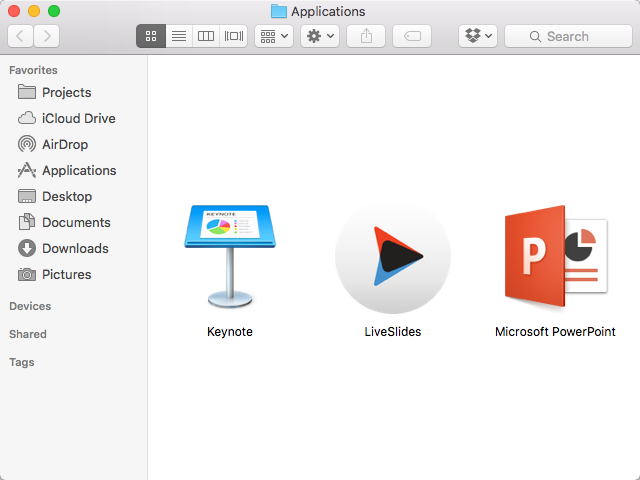640x480 pixels.
Task: Click the Applications folder title icon
Action: [x=279, y=11]
